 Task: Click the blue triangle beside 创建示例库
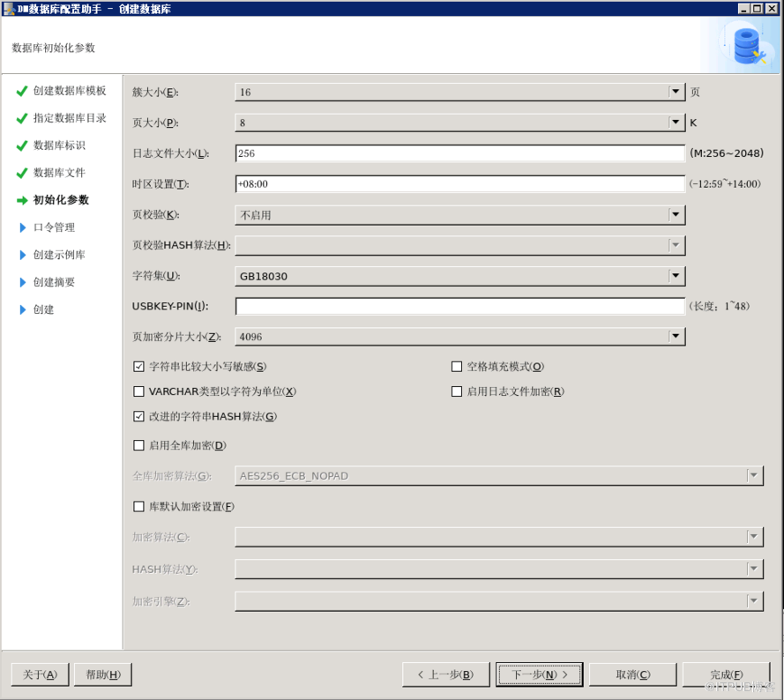click(x=23, y=255)
